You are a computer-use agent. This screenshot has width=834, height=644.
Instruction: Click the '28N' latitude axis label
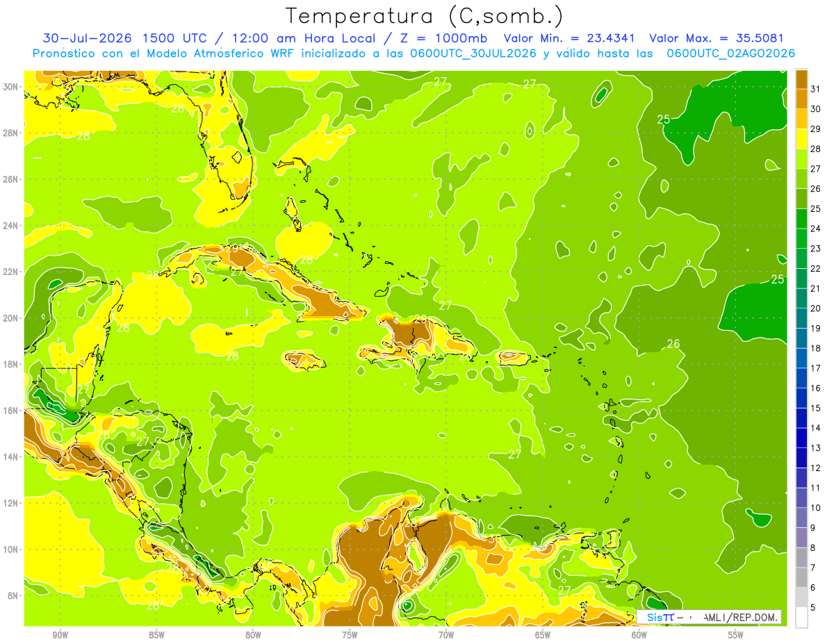coord(12,133)
